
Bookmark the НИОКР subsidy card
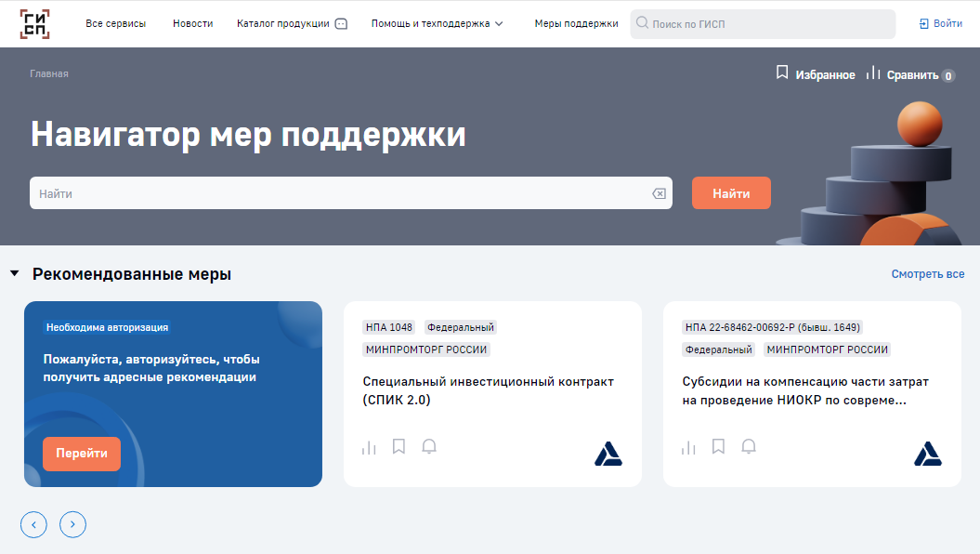(718, 446)
